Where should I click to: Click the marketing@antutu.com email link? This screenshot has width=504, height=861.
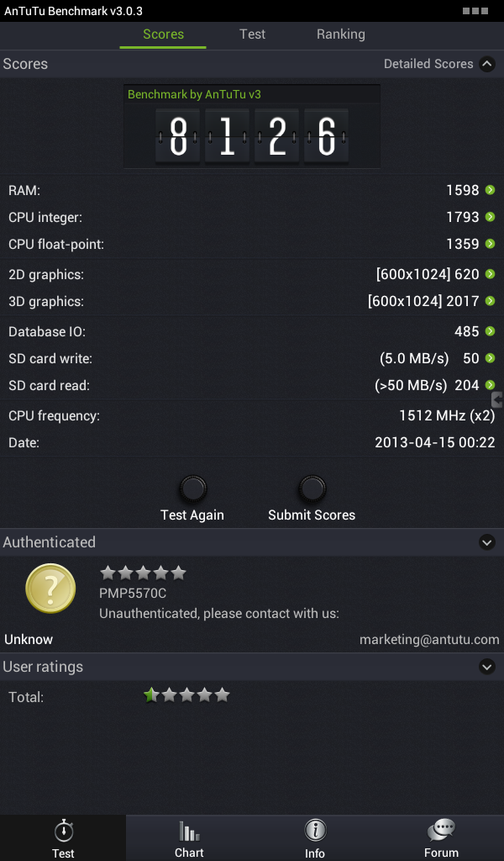tap(429, 640)
